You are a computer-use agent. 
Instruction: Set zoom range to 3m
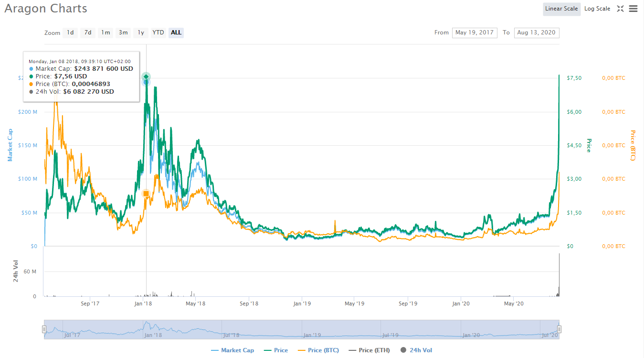pos(123,33)
